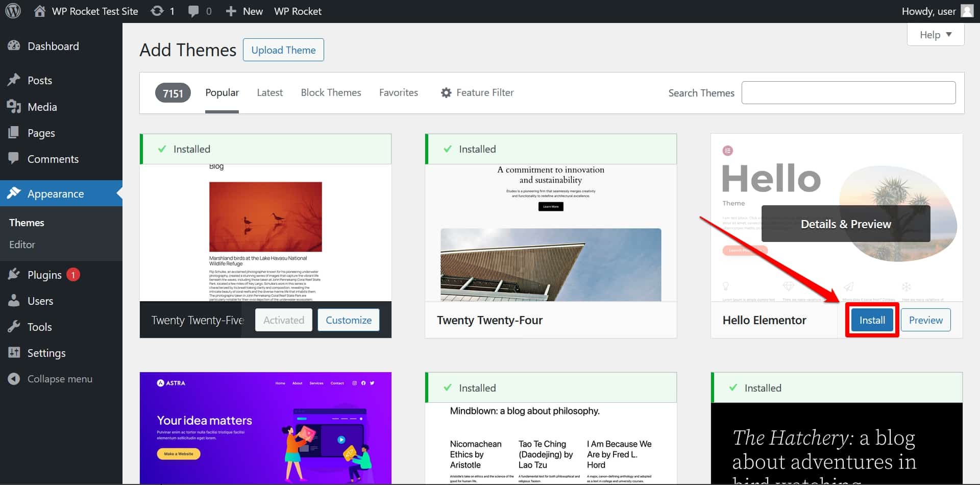Click the home icon beside site name
The height and width of the screenshot is (485, 980).
[x=40, y=11]
